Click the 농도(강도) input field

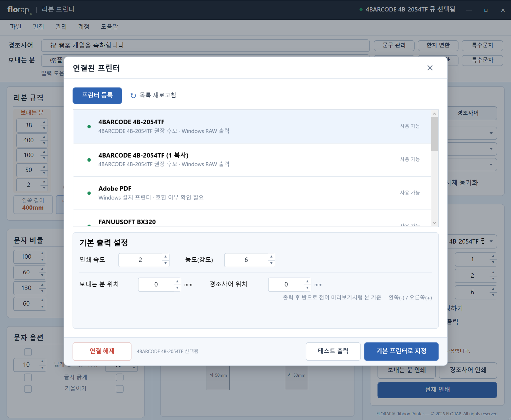[246, 260]
